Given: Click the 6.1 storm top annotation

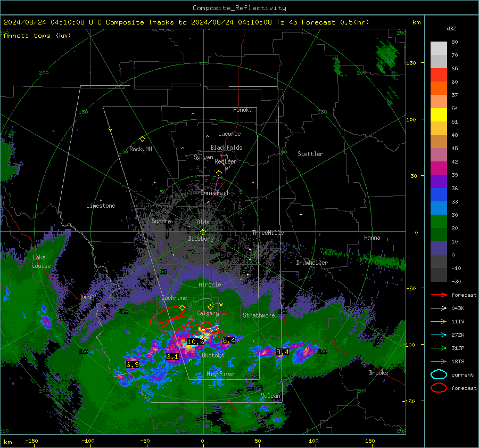Looking at the screenshot, I should point(172,356).
